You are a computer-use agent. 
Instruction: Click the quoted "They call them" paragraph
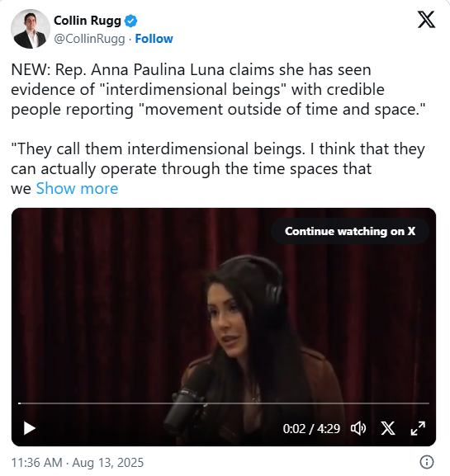coord(218,168)
